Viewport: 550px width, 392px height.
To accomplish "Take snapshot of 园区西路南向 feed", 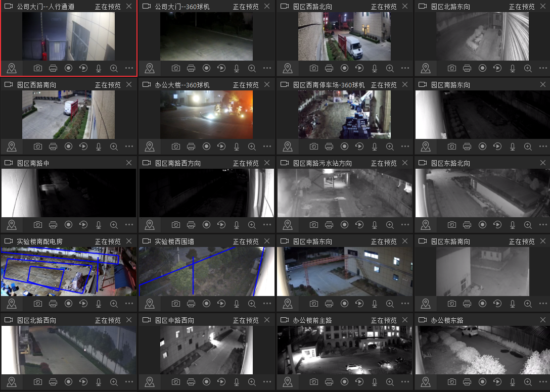I will pos(38,146).
